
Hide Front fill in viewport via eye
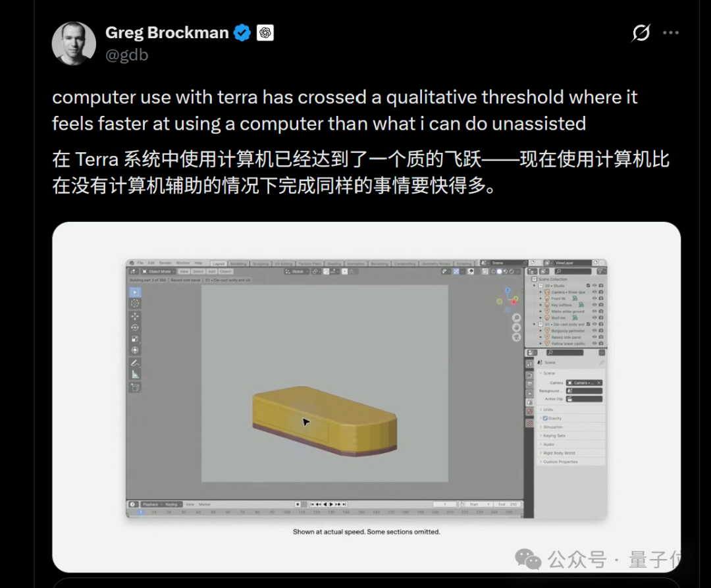(x=594, y=299)
